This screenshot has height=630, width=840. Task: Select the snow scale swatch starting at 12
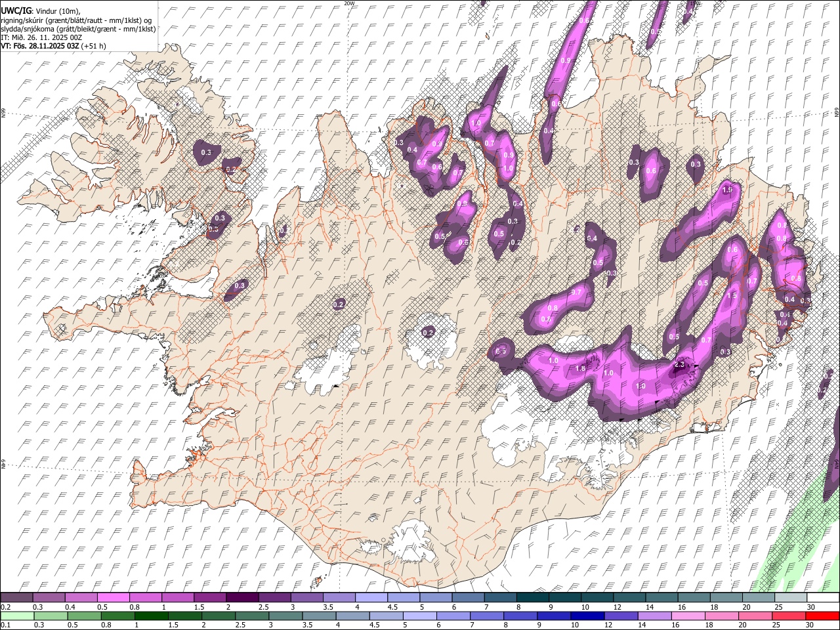(x=629, y=597)
